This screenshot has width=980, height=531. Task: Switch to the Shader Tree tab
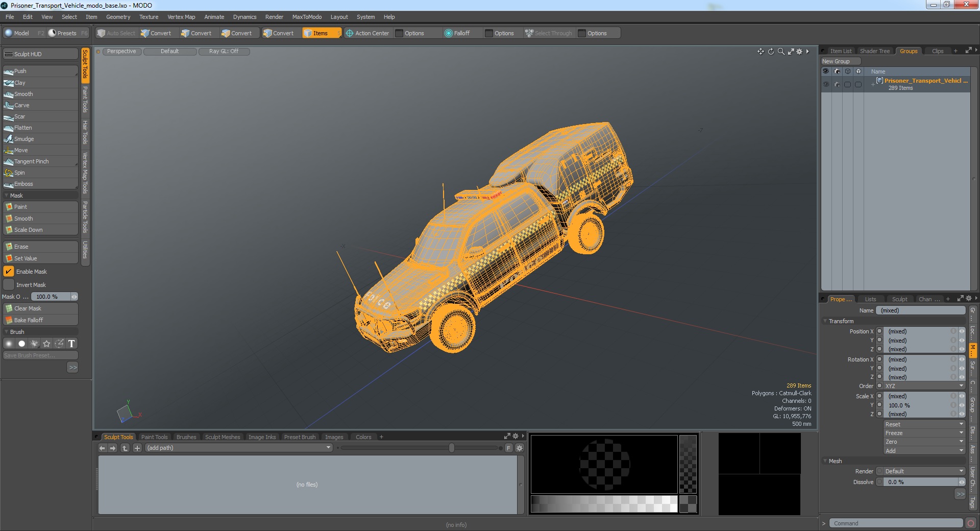pyautogui.click(x=874, y=51)
